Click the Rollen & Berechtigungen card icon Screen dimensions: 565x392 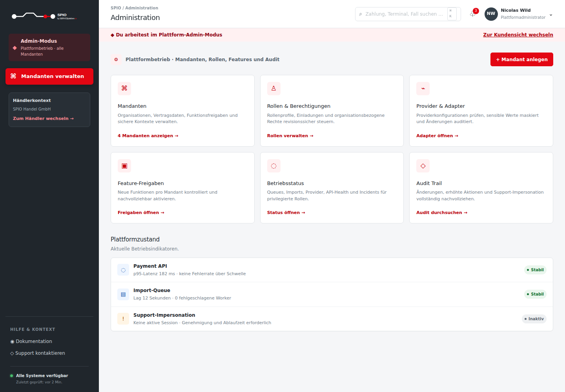(x=274, y=89)
